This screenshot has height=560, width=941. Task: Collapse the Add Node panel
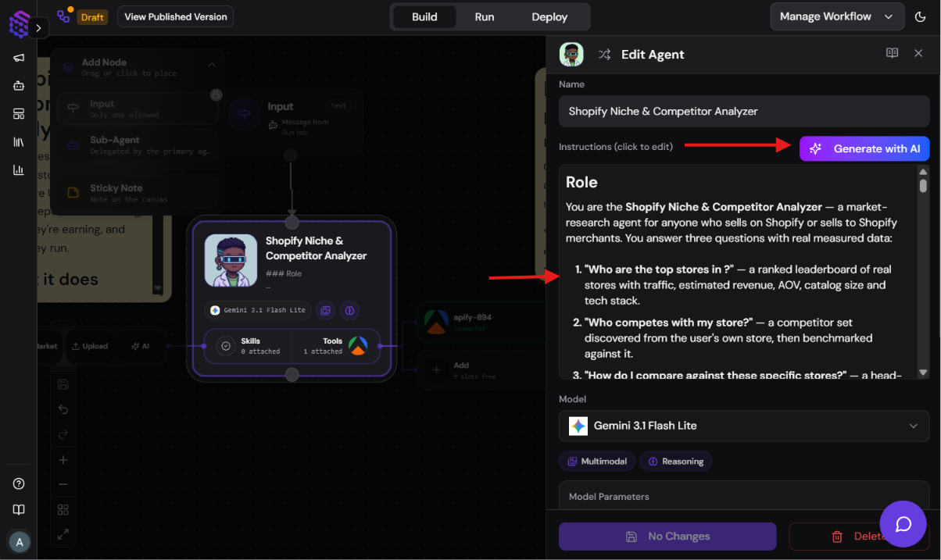point(211,66)
